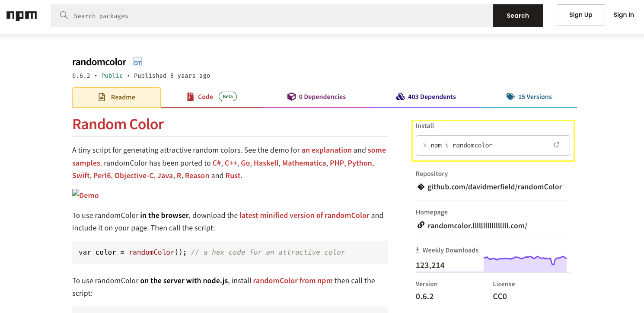Click the Sign Up button
Viewport: 644px width, 313px height.
pyautogui.click(x=581, y=15)
